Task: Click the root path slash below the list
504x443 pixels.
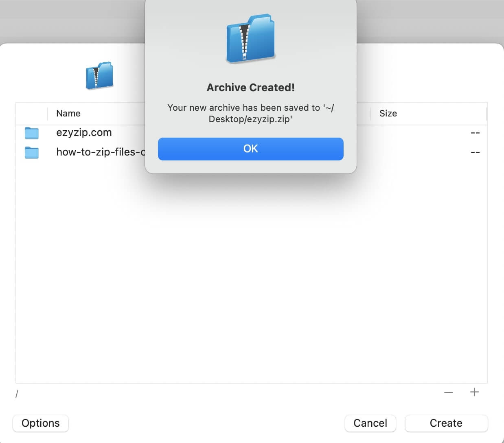Action: pyautogui.click(x=17, y=394)
